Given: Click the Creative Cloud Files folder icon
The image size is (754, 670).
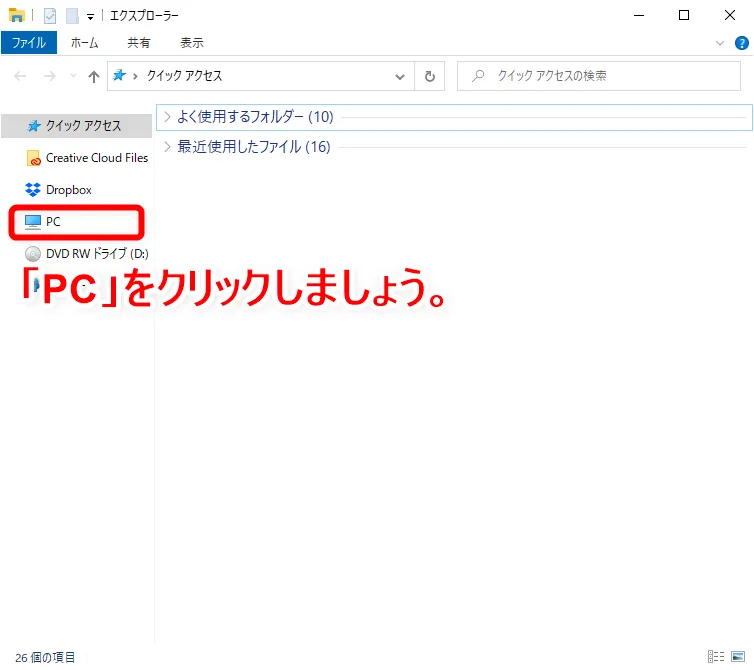Looking at the screenshot, I should [34, 158].
